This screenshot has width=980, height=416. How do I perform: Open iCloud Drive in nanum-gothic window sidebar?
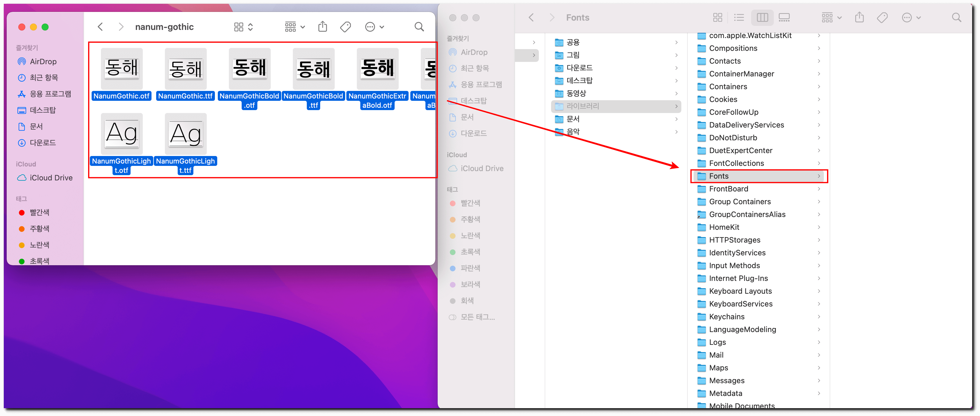[45, 178]
